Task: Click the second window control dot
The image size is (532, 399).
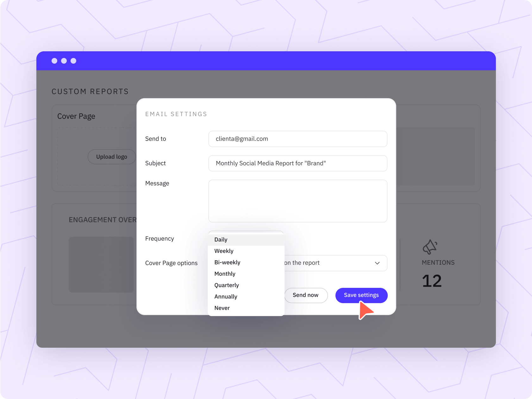Action: coord(64,61)
